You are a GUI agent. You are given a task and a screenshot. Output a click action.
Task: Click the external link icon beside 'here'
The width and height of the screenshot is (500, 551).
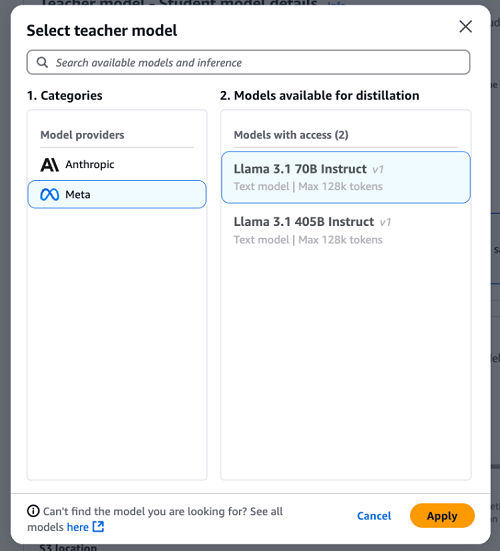pos(98,527)
